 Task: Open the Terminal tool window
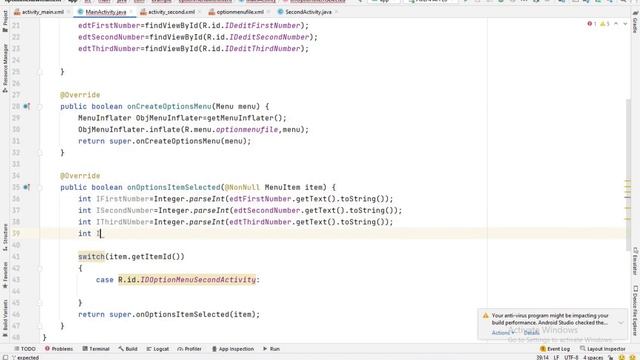(x=96, y=349)
